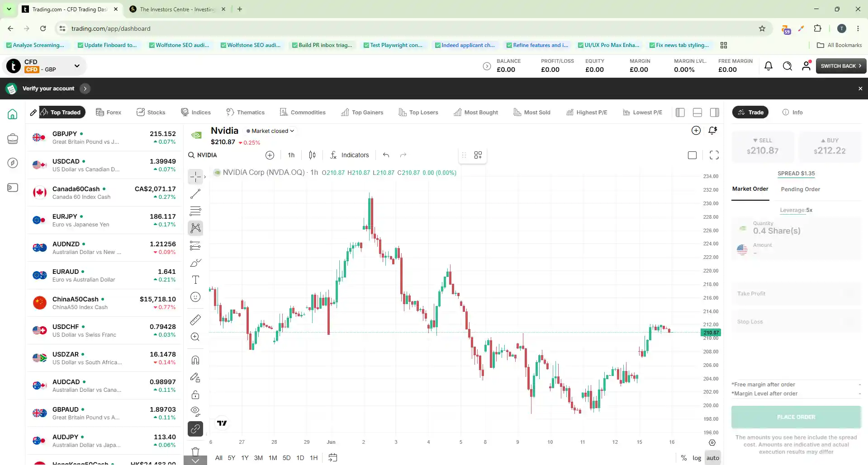Click the Take Profit field
868x465 pixels.
[x=796, y=294]
